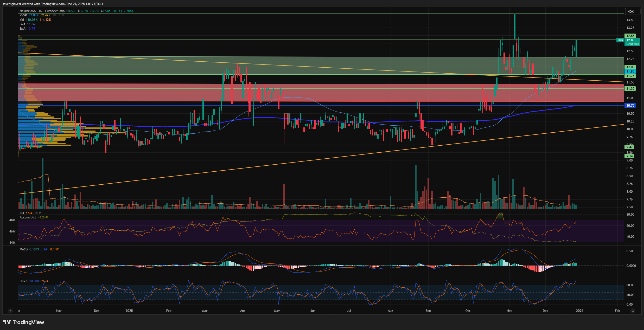Click the TradingView logo
Viewport: 644px width, 330px height.
coord(24,322)
